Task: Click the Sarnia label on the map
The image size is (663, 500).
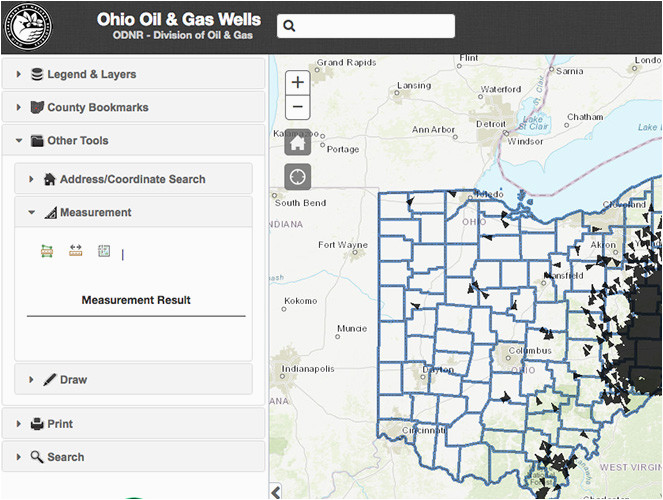Action: coord(570,71)
